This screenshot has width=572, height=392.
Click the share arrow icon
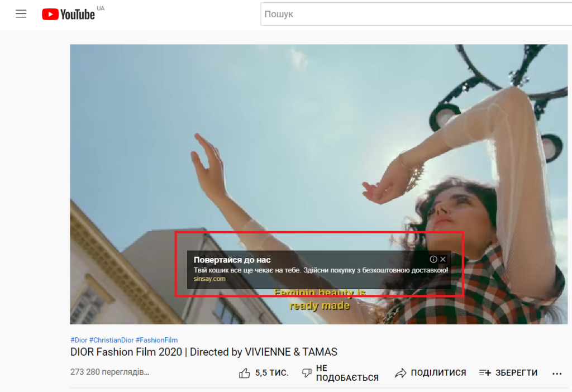[401, 373]
